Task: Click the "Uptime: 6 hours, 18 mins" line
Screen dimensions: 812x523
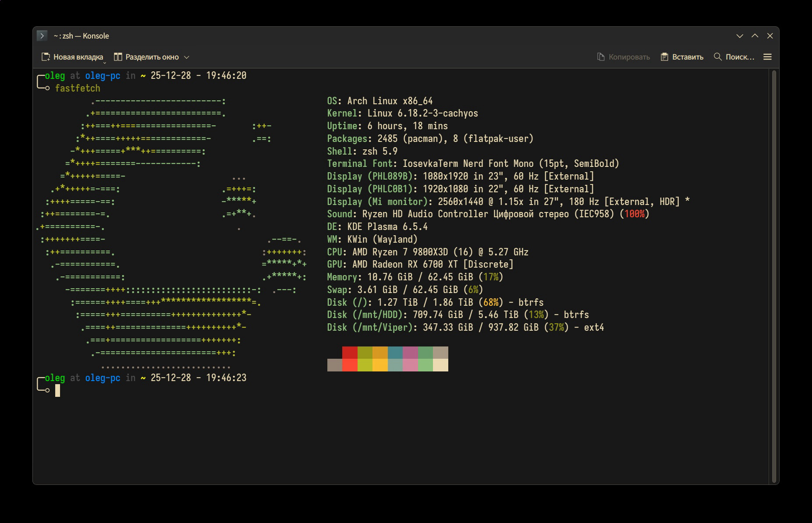Action: (387, 126)
